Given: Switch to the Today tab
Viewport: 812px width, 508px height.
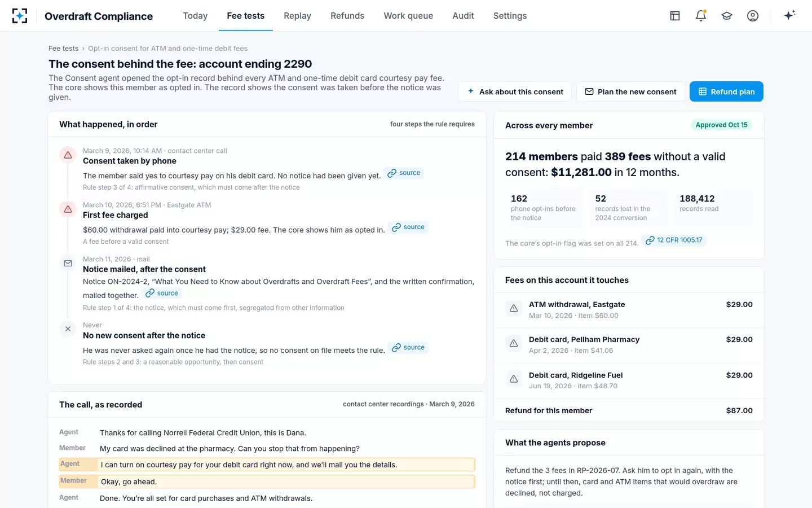Looking at the screenshot, I should (195, 16).
